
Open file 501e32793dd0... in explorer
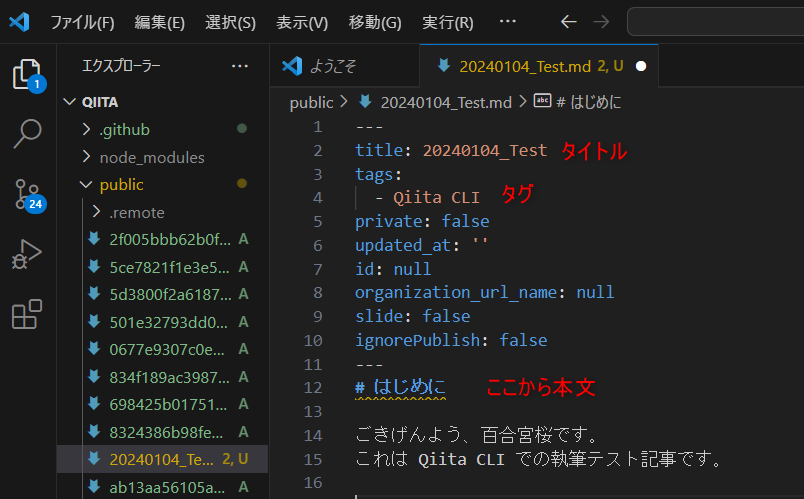click(162, 322)
